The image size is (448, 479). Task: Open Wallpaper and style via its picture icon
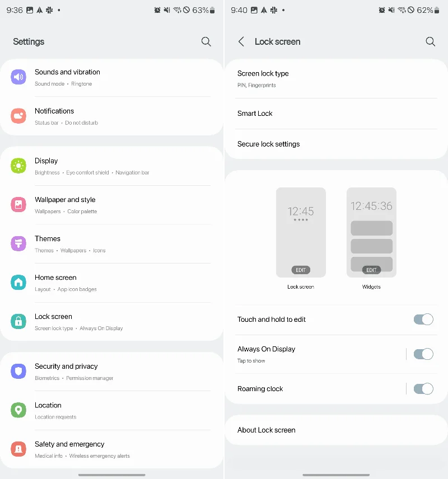click(18, 205)
